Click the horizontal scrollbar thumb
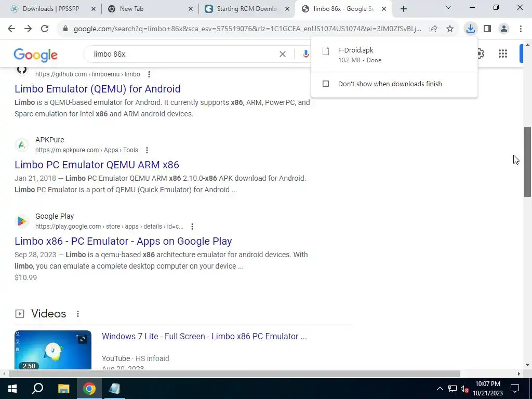 pyautogui.click(x=234, y=374)
